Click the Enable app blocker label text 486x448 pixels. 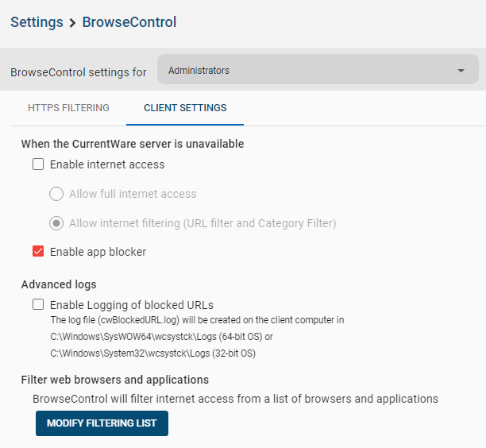click(98, 252)
